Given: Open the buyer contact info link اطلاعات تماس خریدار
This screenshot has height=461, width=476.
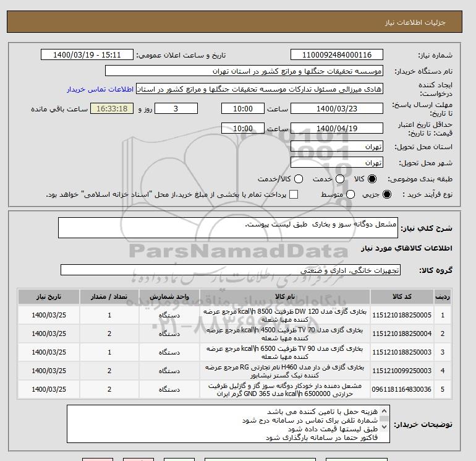Looking at the screenshot, I should pyautogui.click(x=100, y=89).
